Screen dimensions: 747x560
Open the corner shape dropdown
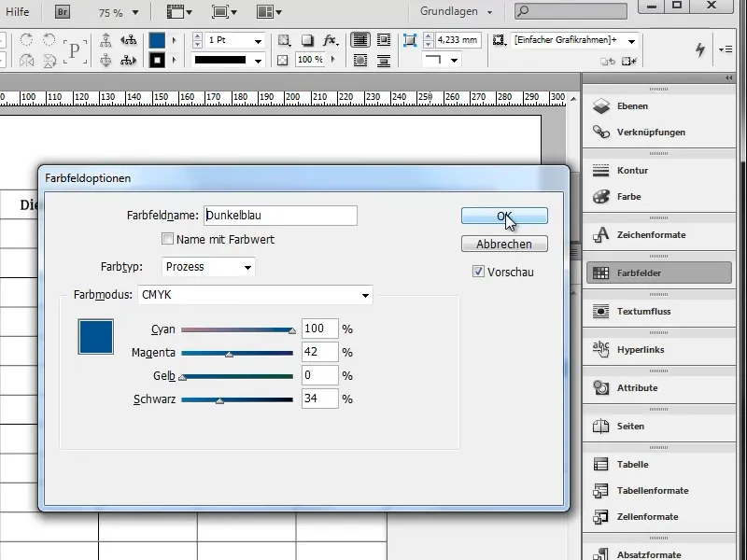pyautogui.click(x=454, y=61)
